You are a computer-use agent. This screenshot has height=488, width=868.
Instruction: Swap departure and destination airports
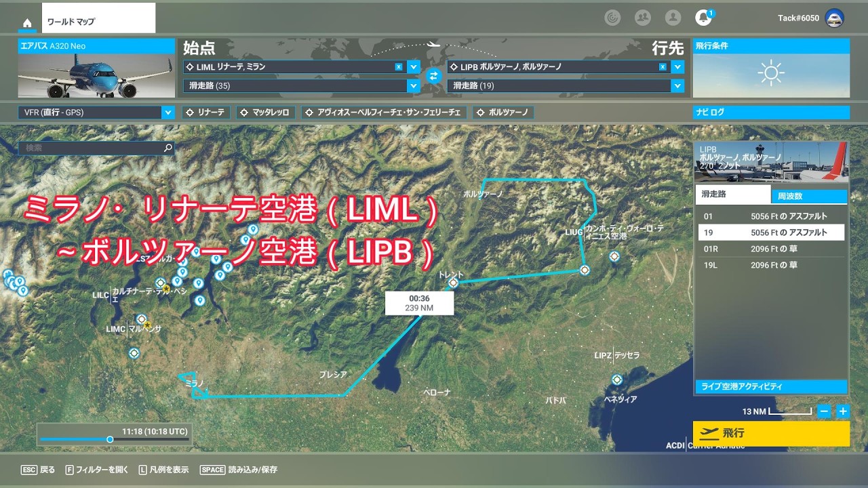coord(433,76)
